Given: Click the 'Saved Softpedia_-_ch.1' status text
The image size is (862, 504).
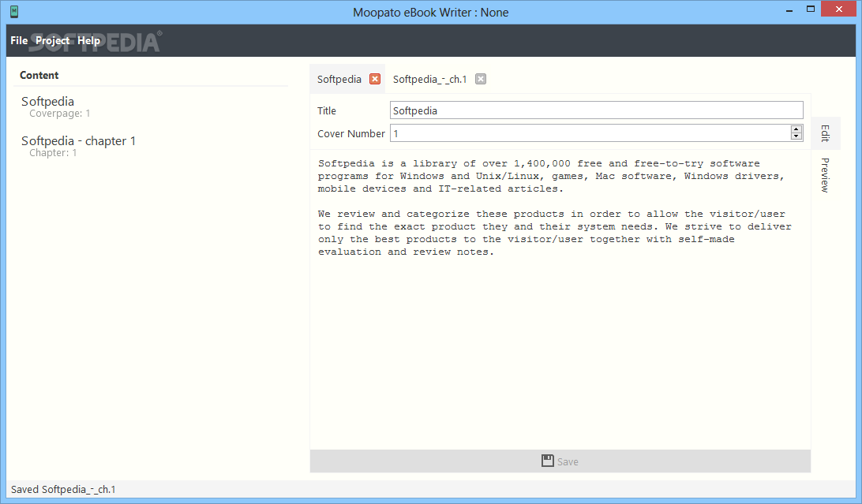Looking at the screenshot, I should [63, 489].
